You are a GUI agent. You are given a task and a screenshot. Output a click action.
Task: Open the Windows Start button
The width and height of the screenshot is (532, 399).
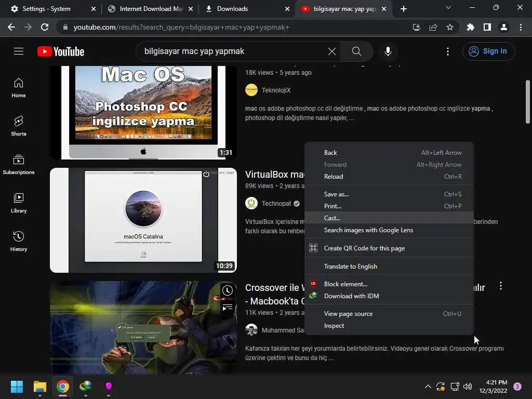point(17,387)
